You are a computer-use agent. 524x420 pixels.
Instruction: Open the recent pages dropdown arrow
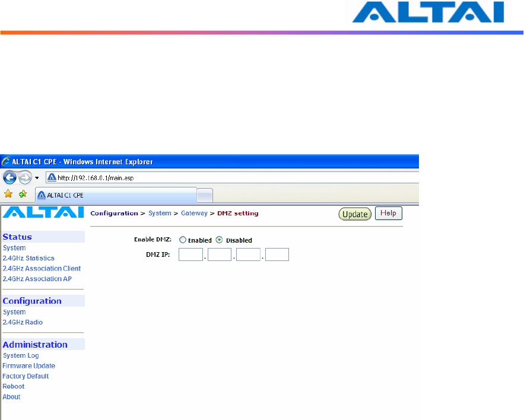pos(37,178)
